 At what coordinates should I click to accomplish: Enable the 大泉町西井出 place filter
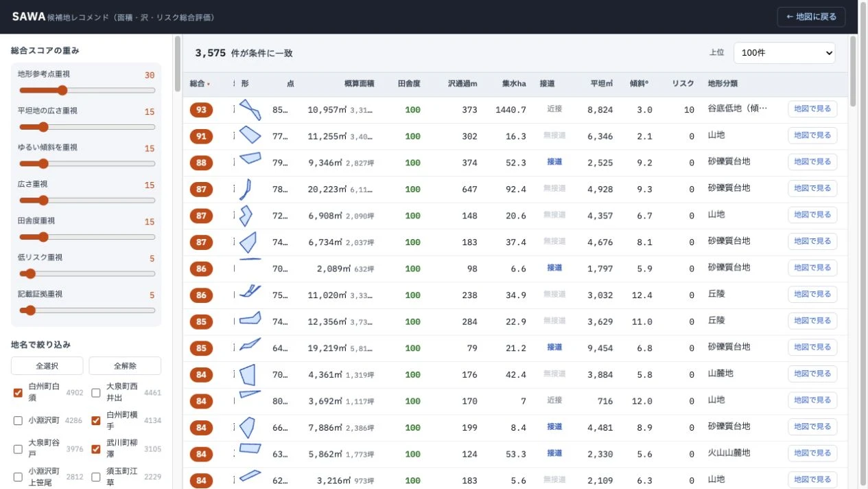tap(96, 393)
